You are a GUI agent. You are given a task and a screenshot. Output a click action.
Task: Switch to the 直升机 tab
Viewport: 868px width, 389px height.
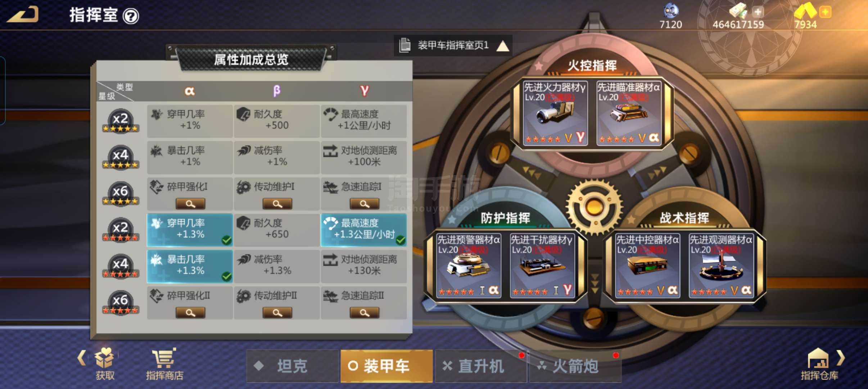point(481,366)
